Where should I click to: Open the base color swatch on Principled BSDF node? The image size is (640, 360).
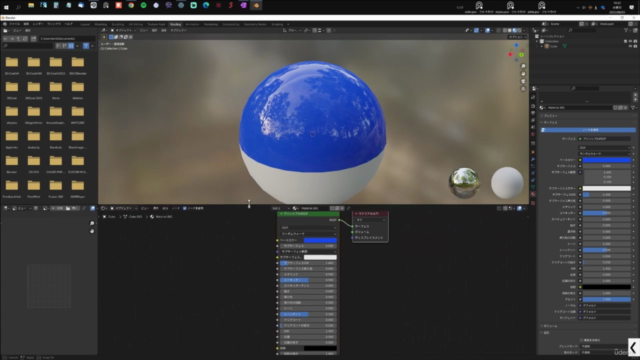pos(320,240)
